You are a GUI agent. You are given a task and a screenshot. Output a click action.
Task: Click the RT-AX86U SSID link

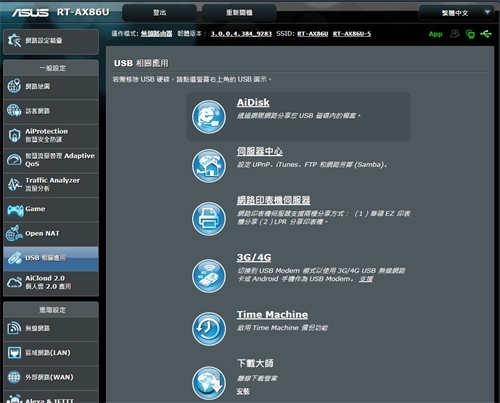(313, 34)
